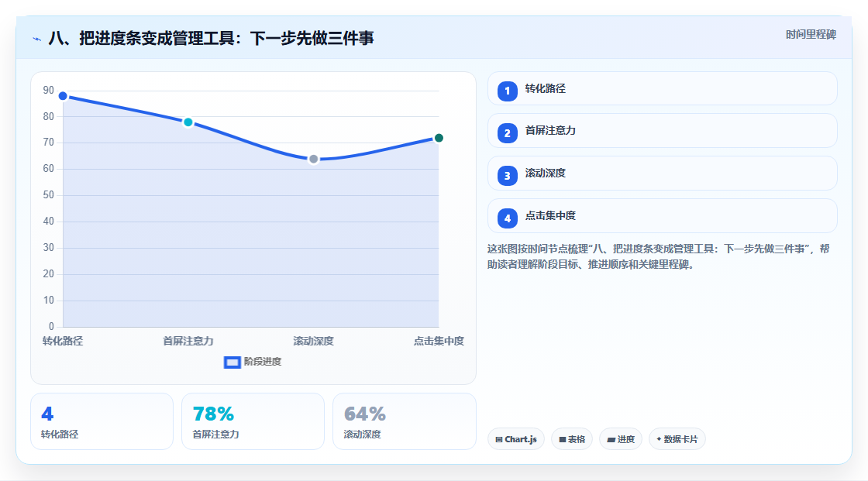Open the 转化路径 step row
Screen dimensions: 868x481
(662, 88)
